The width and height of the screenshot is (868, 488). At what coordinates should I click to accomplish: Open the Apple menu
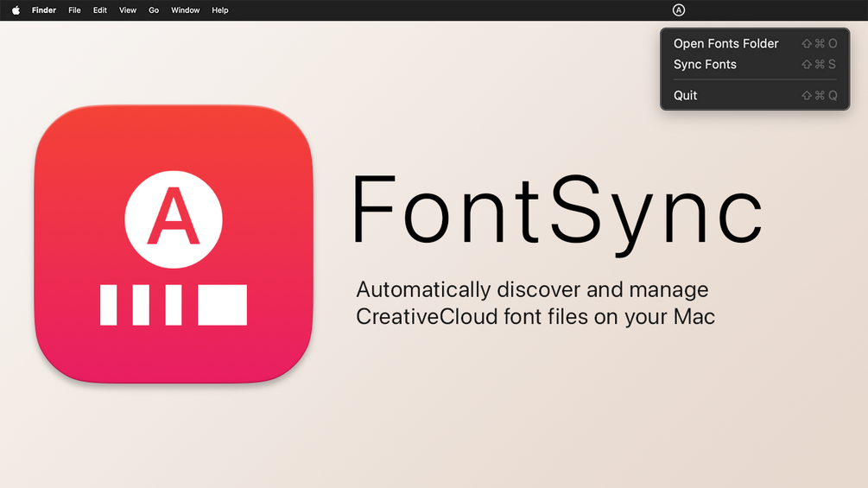pos(16,10)
